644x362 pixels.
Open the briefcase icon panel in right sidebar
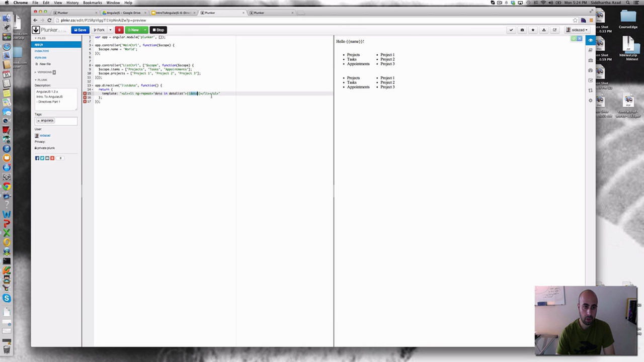pyautogui.click(x=591, y=60)
